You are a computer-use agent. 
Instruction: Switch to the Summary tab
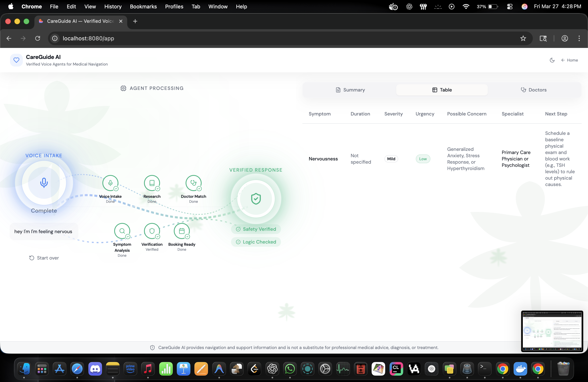point(350,90)
